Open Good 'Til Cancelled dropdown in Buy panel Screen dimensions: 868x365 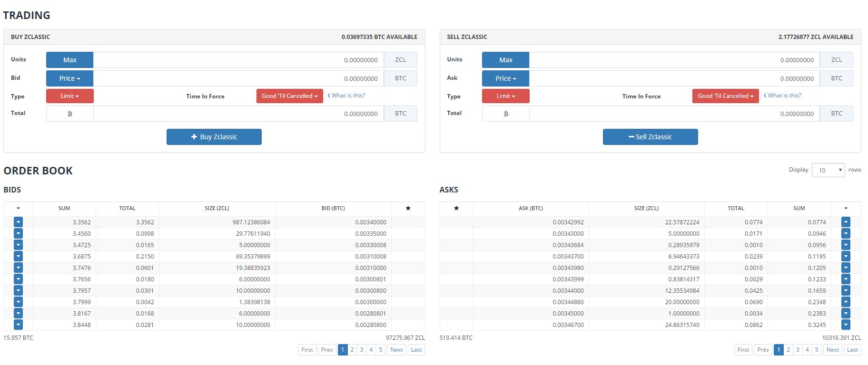pyautogui.click(x=290, y=96)
